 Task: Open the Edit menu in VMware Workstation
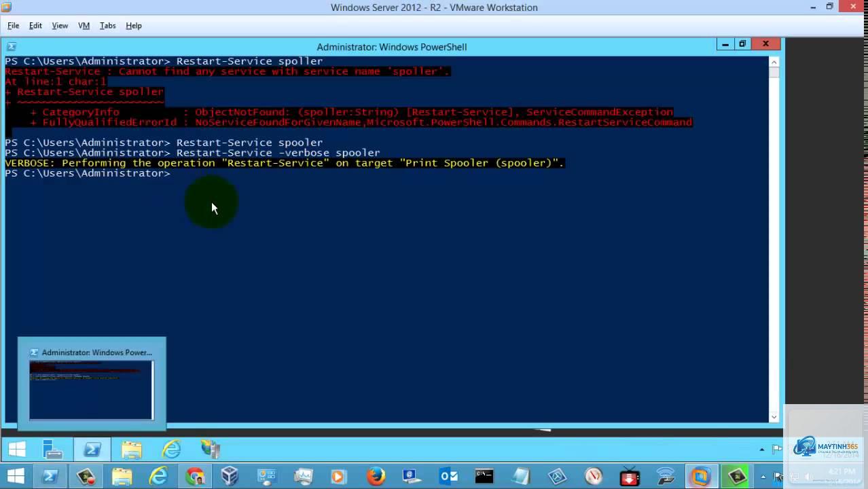(x=35, y=26)
